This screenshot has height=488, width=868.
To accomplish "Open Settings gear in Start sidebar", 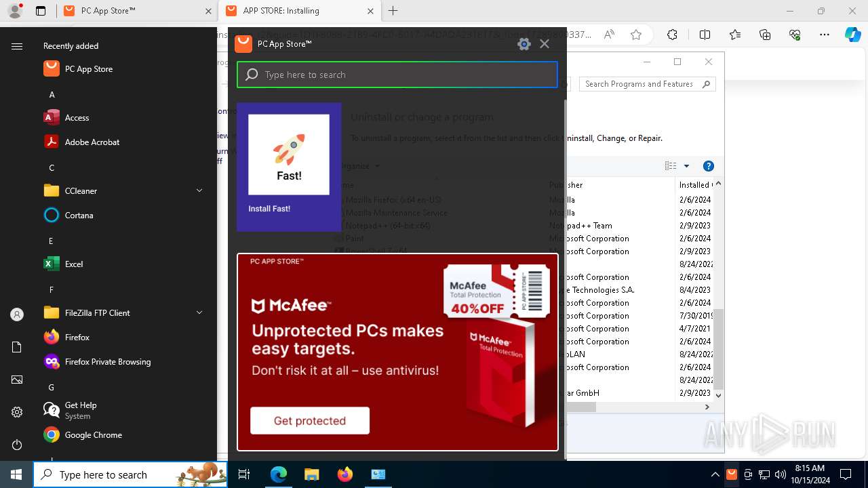I will (17, 412).
